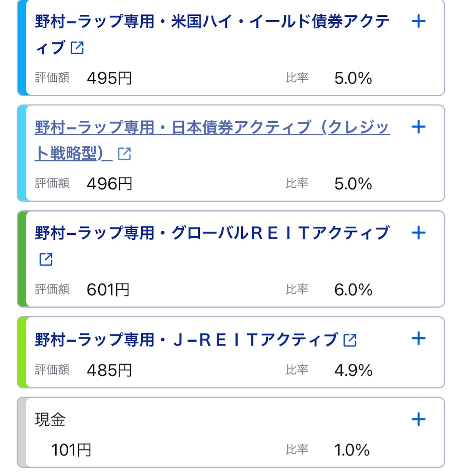Click external link icon under グローバルREITアクティブ
The width and height of the screenshot is (462, 476).
pyautogui.click(x=46, y=259)
